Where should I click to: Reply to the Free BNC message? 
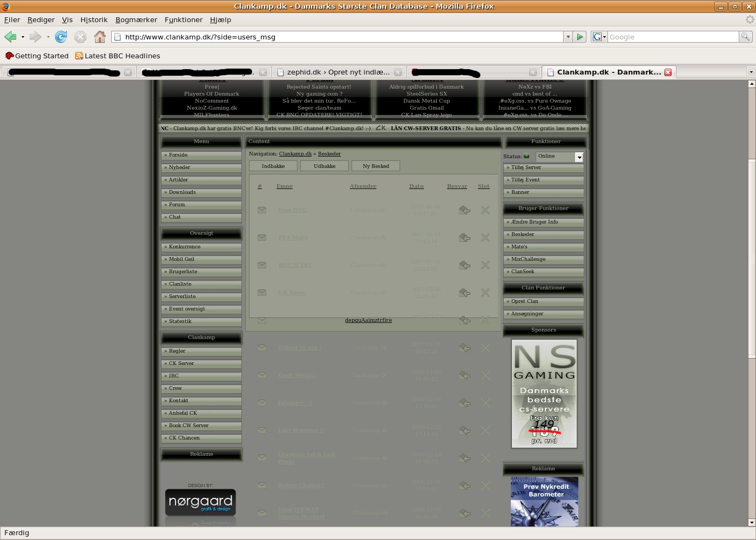tap(464, 210)
